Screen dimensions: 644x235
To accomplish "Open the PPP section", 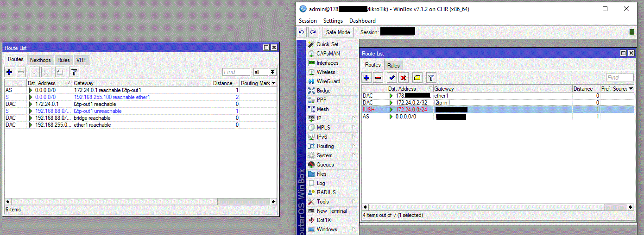I will point(322,100).
